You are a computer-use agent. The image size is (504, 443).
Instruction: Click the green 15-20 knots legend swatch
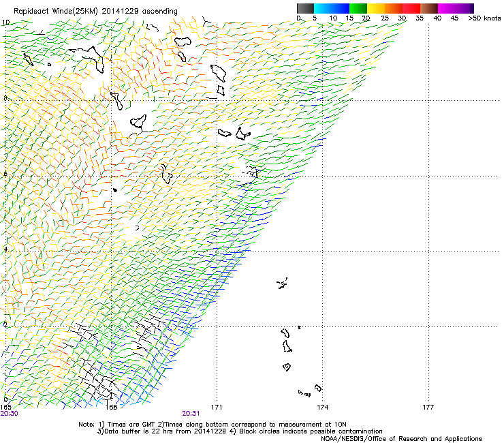point(358,8)
